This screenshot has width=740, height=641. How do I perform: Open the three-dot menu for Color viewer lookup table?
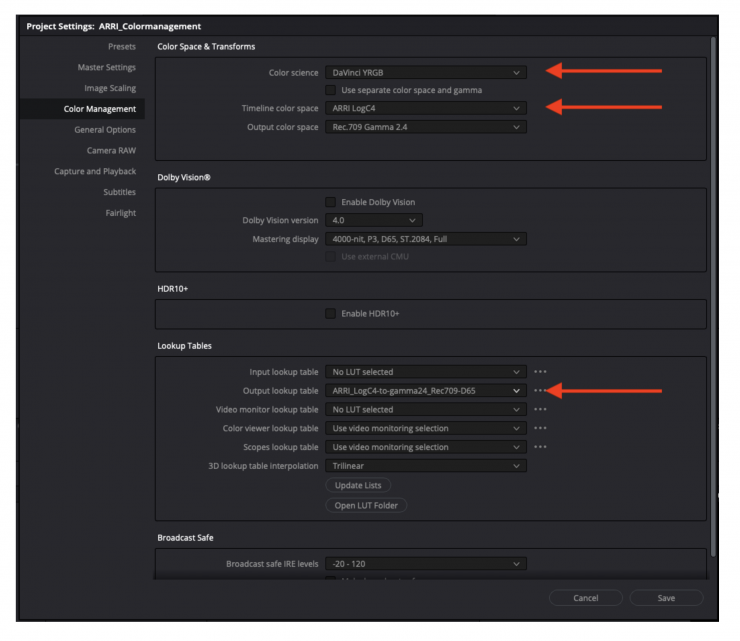click(540, 428)
